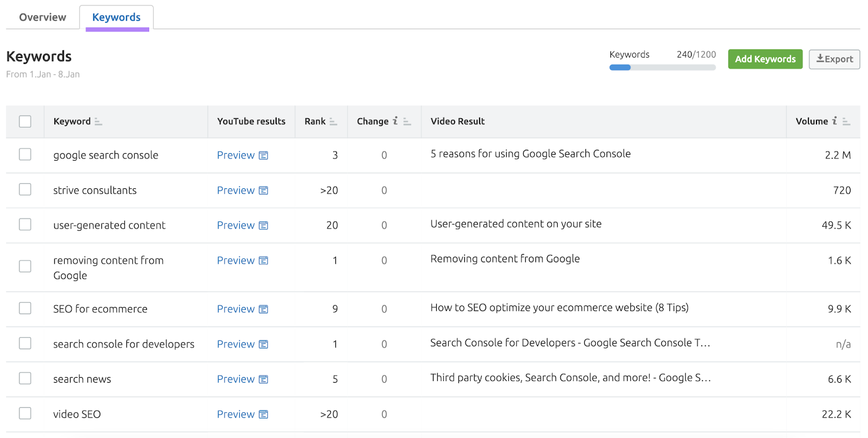Open Preview link for google search console
Viewport: 868px width, 438px height.
tap(235, 155)
